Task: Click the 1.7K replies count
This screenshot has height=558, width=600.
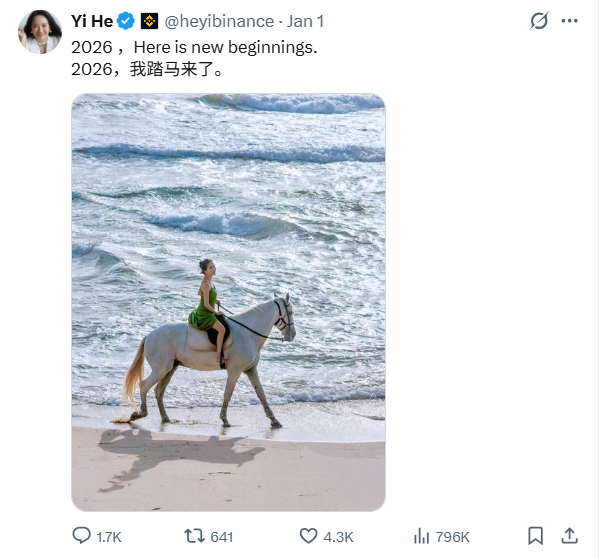Action: click(109, 536)
